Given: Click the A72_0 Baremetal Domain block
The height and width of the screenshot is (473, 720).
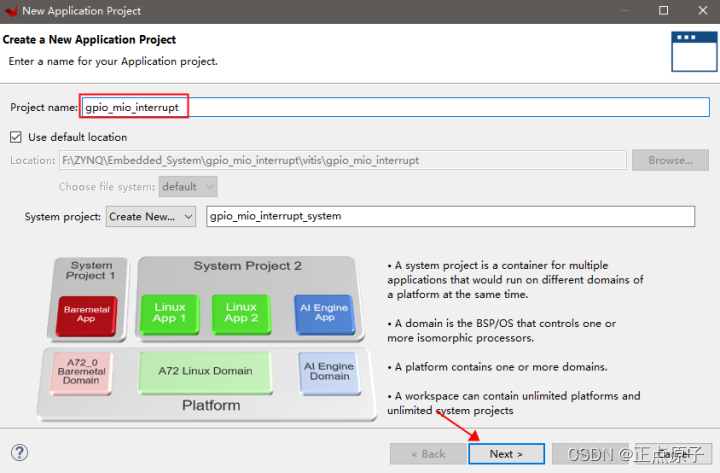Looking at the screenshot, I should pos(81,373).
